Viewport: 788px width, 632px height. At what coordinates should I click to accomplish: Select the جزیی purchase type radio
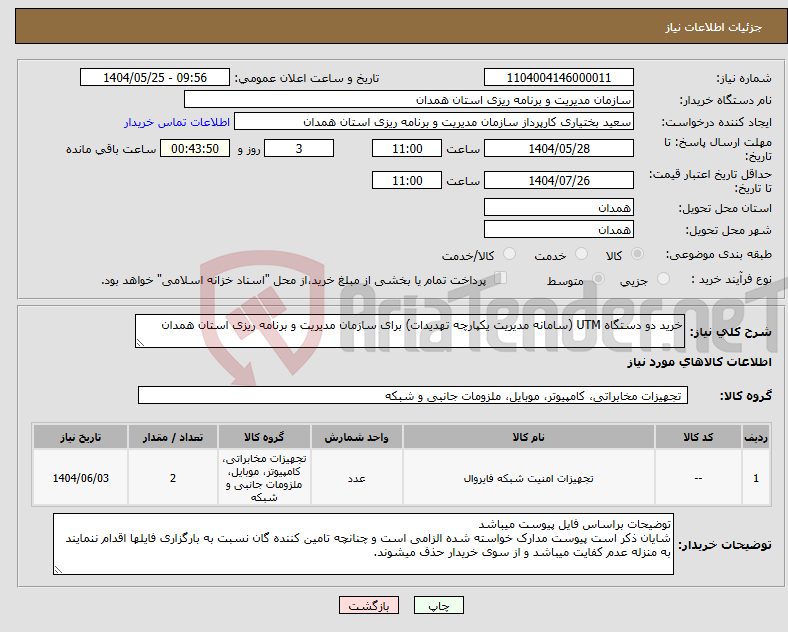click(x=663, y=279)
